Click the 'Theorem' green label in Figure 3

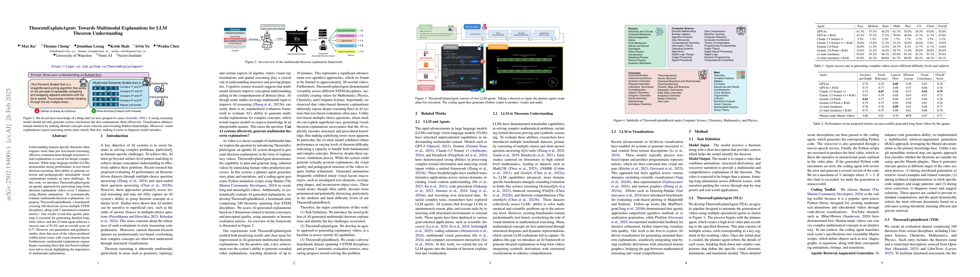pos(426,27)
